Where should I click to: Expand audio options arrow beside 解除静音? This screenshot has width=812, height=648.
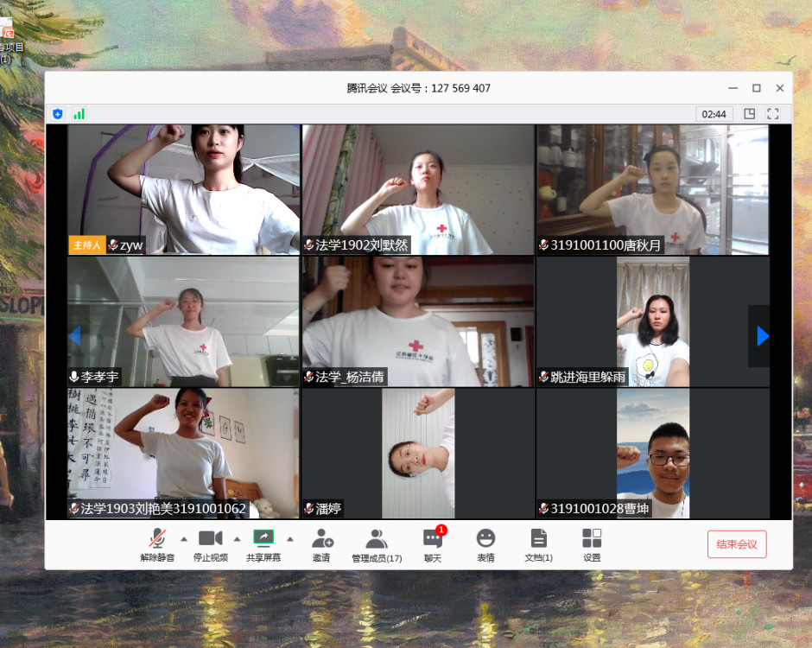(183, 539)
